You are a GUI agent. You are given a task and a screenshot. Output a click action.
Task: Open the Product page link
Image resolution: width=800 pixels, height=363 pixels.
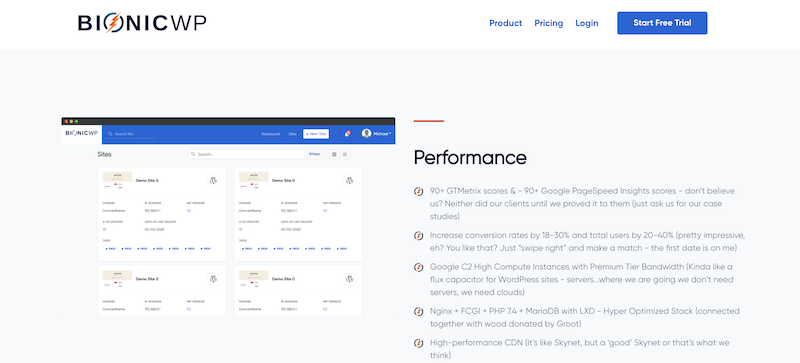[x=506, y=23]
